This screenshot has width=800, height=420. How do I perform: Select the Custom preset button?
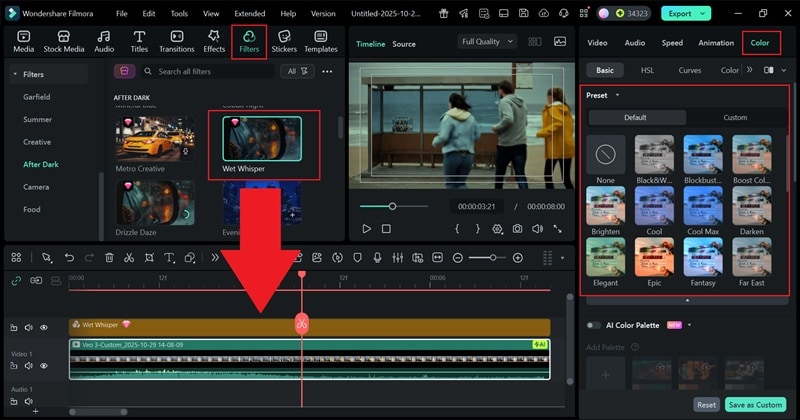[x=735, y=117]
